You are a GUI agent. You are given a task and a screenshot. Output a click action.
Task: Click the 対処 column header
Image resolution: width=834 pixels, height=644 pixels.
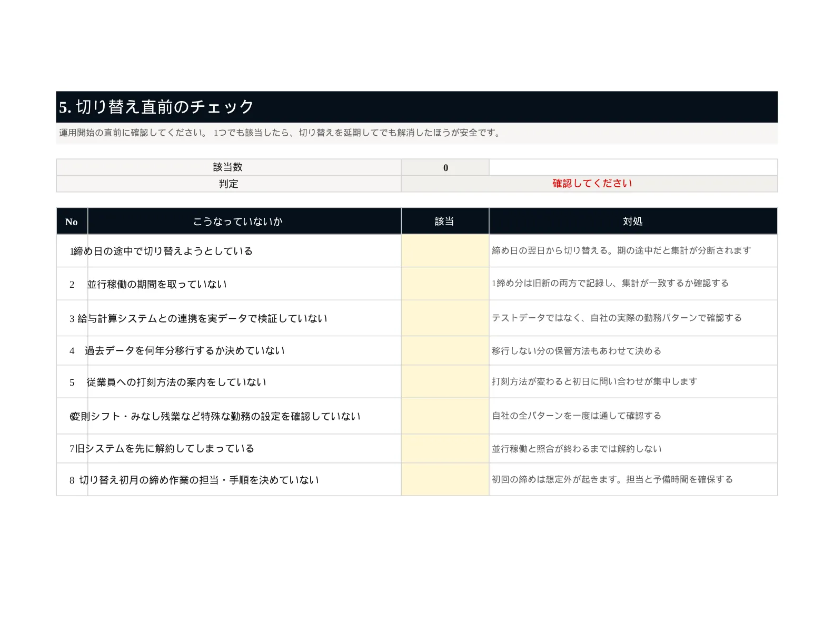tap(633, 222)
